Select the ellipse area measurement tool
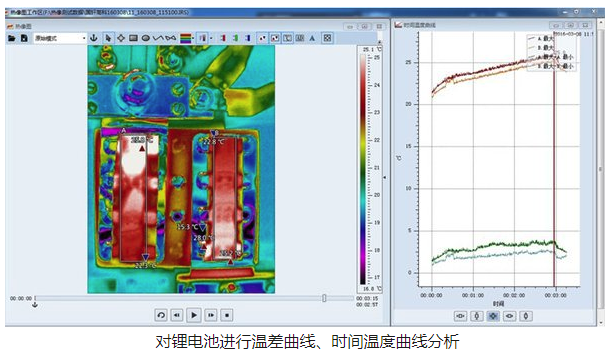This screenshot has height=362, width=615. (146, 38)
